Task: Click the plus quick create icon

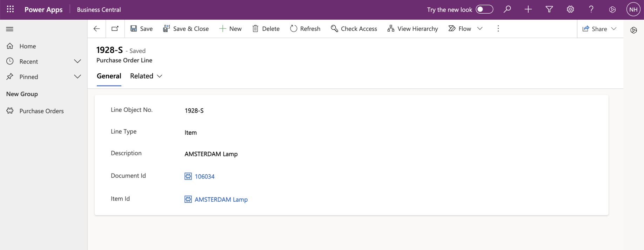Action: click(528, 9)
